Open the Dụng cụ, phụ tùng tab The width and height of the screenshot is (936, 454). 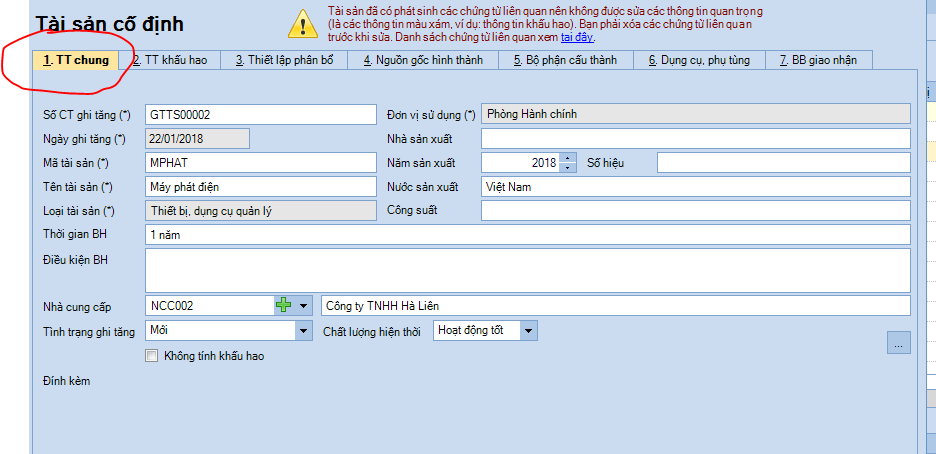coord(698,60)
